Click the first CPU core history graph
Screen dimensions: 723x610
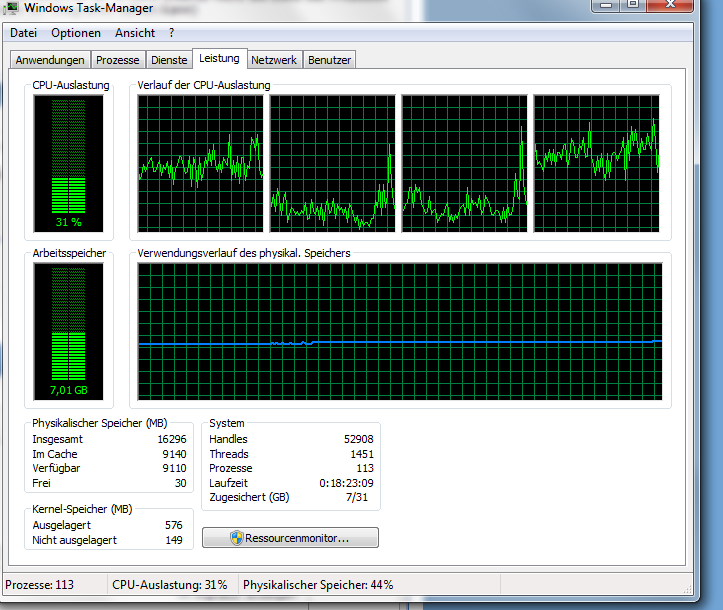[x=201, y=163]
